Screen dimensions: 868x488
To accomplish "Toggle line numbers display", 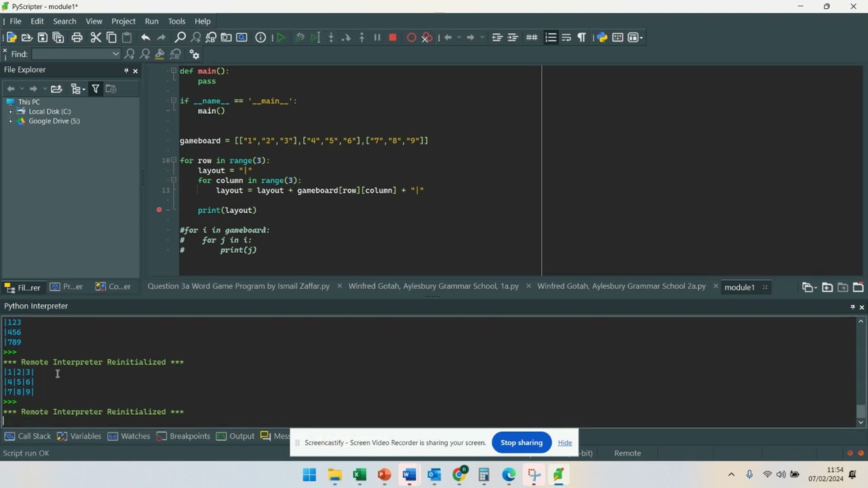I will [551, 38].
